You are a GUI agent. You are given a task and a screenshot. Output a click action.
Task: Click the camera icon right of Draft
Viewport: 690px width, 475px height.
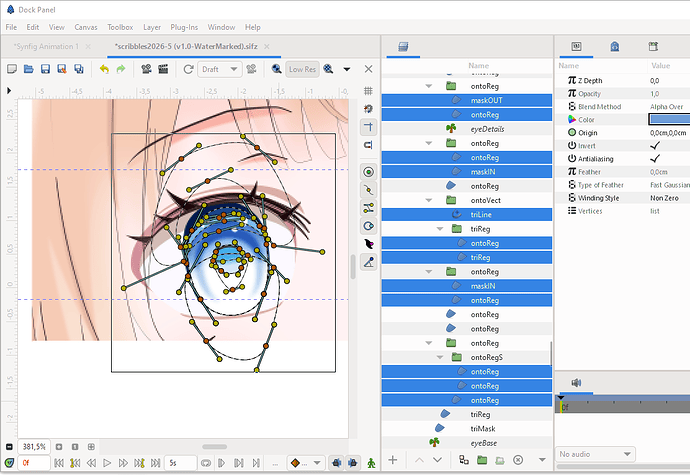251,69
